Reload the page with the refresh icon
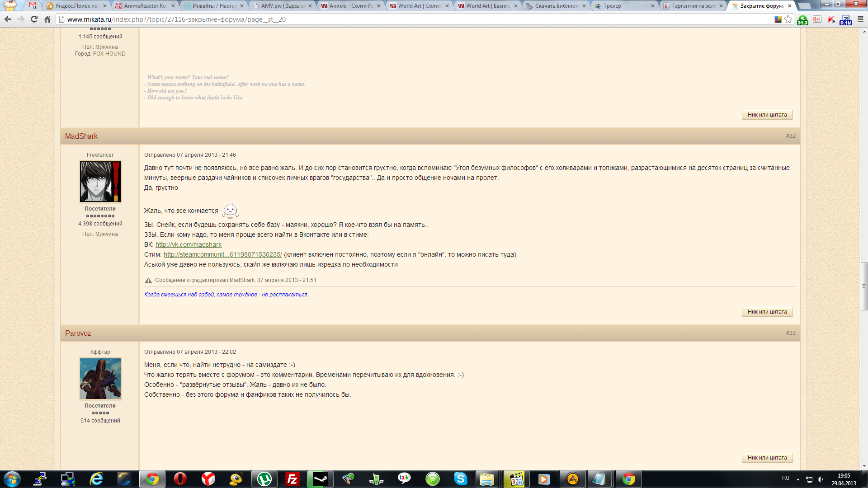Screen dimensions: 868x488 (x=34, y=19)
